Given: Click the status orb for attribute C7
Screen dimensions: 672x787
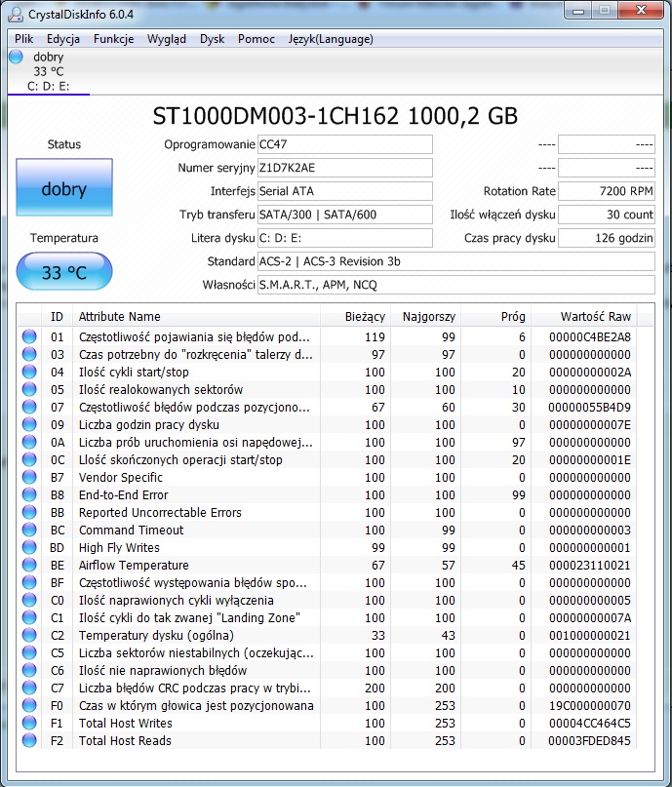Looking at the screenshot, I should [29, 688].
